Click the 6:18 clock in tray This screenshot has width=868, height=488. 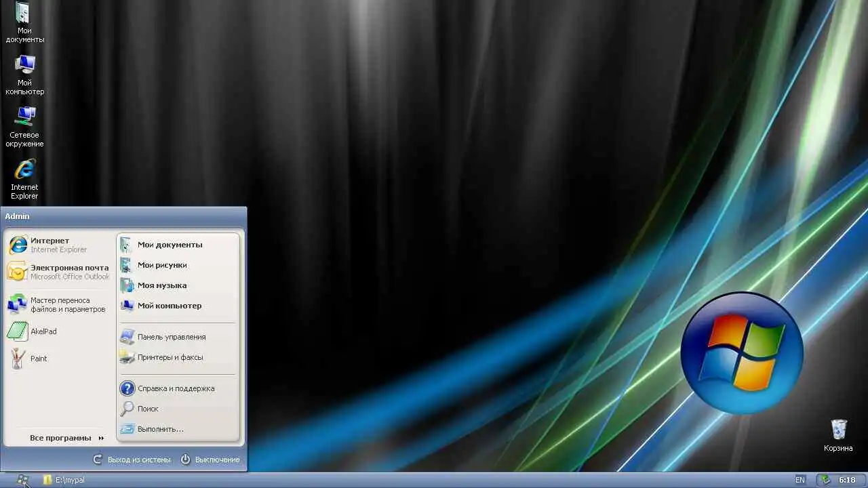[847, 480]
